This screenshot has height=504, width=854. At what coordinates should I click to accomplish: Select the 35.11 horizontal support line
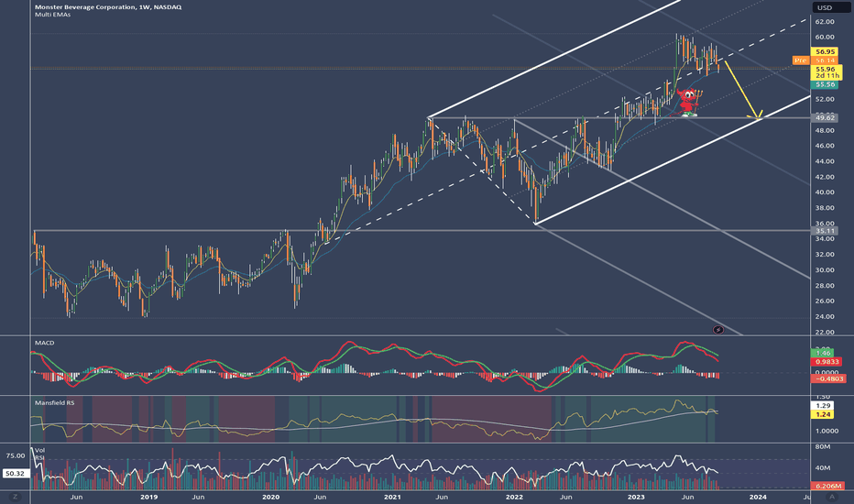[422, 231]
